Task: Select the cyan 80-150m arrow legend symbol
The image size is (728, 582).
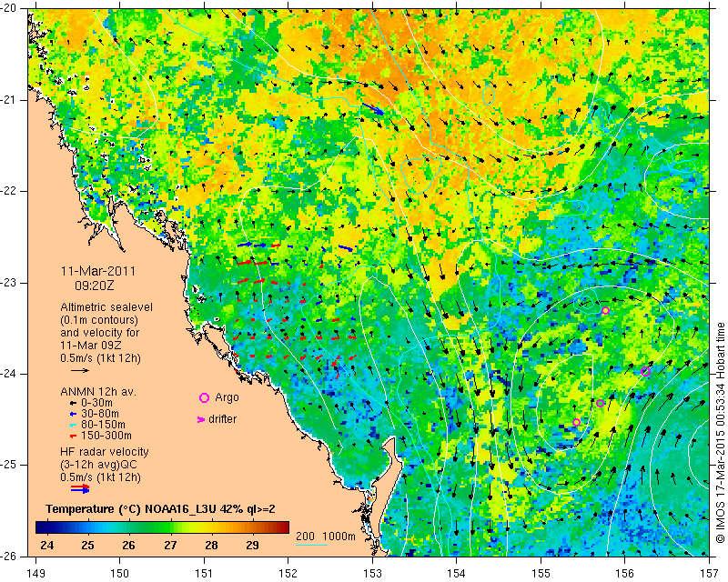Action: pos(73,425)
